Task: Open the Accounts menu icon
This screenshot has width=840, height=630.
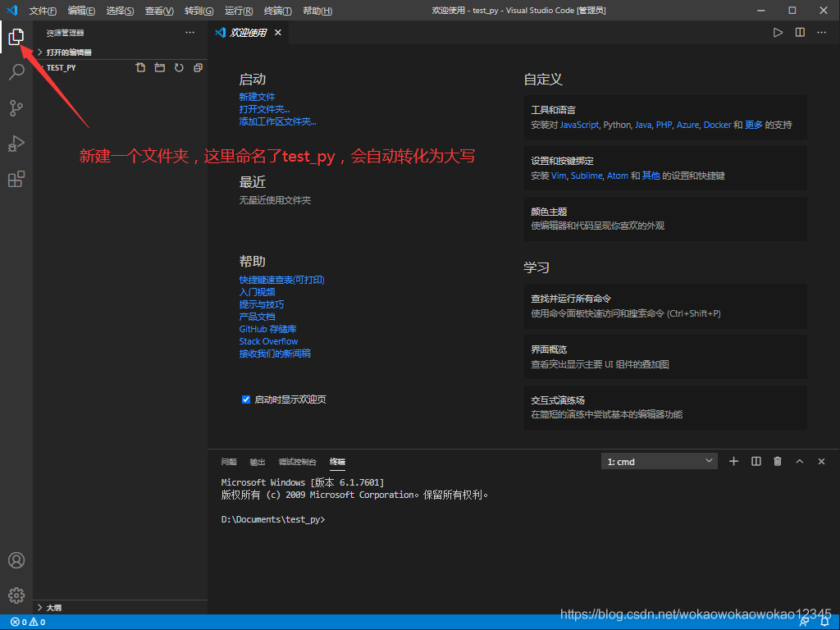Action: pos(16,560)
